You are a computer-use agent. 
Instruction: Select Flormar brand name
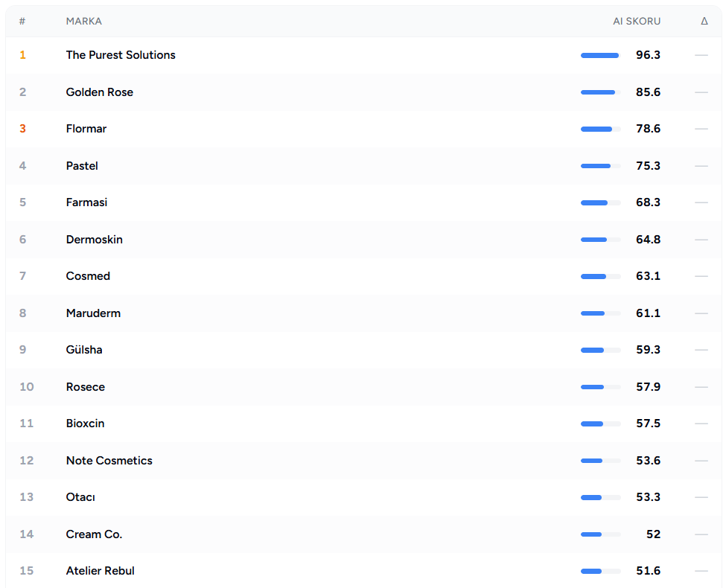coord(86,129)
